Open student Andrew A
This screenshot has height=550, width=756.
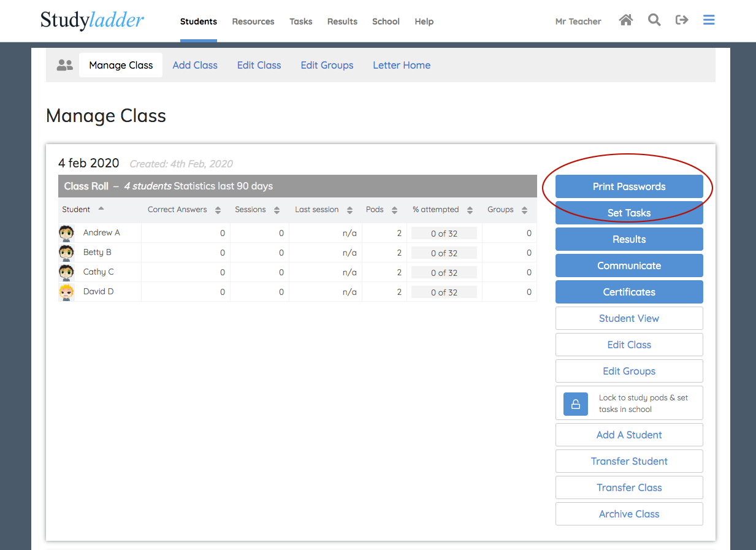click(102, 233)
